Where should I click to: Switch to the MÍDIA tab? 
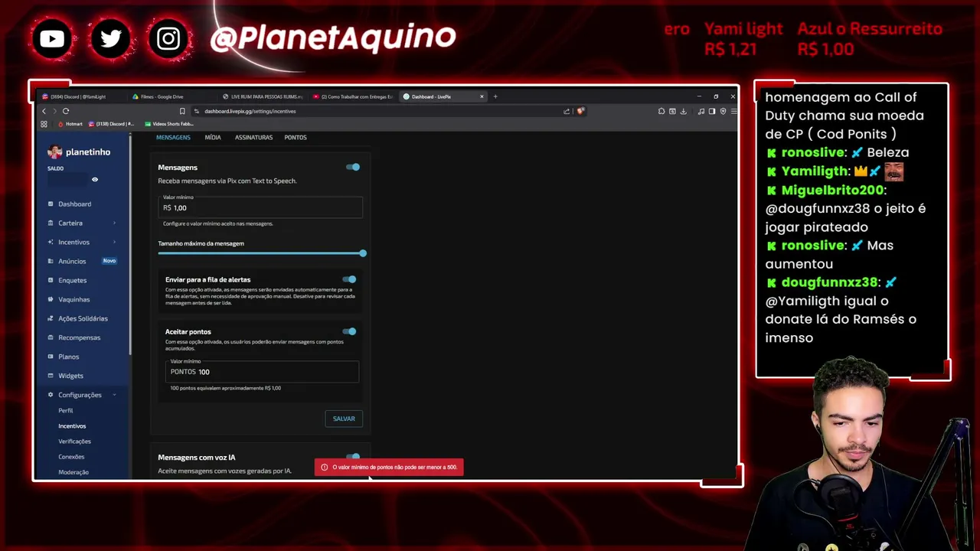click(x=213, y=138)
